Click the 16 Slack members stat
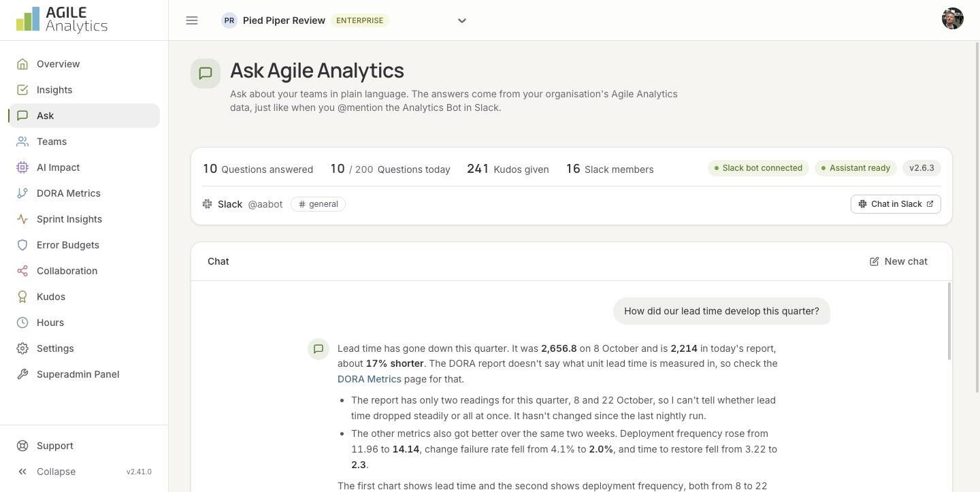 pyautogui.click(x=610, y=169)
